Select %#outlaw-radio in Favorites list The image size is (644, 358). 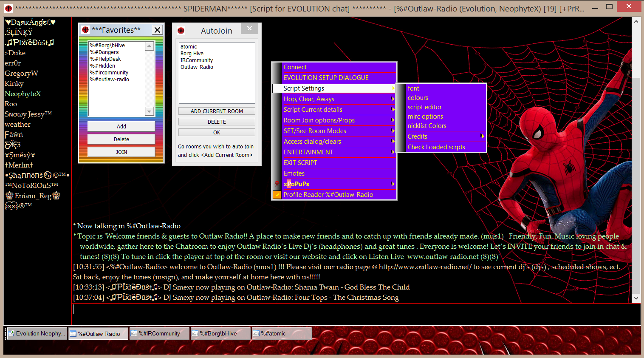coord(109,80)
